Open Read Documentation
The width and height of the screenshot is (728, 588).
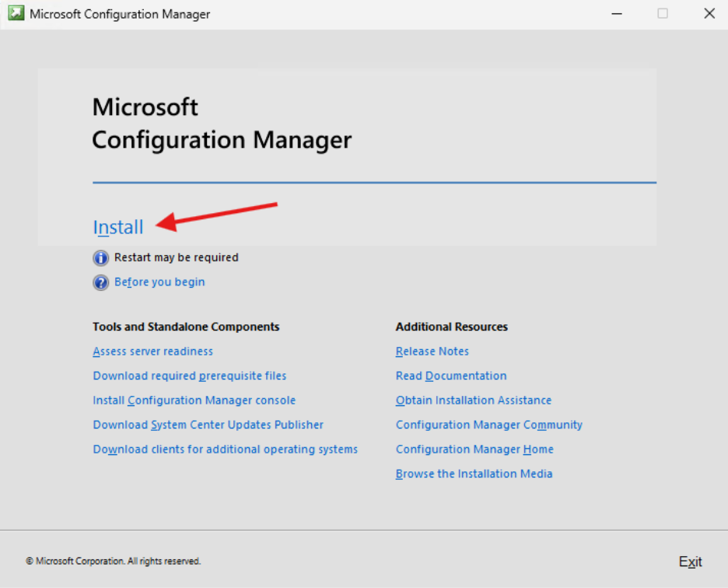tap(451, 375)
